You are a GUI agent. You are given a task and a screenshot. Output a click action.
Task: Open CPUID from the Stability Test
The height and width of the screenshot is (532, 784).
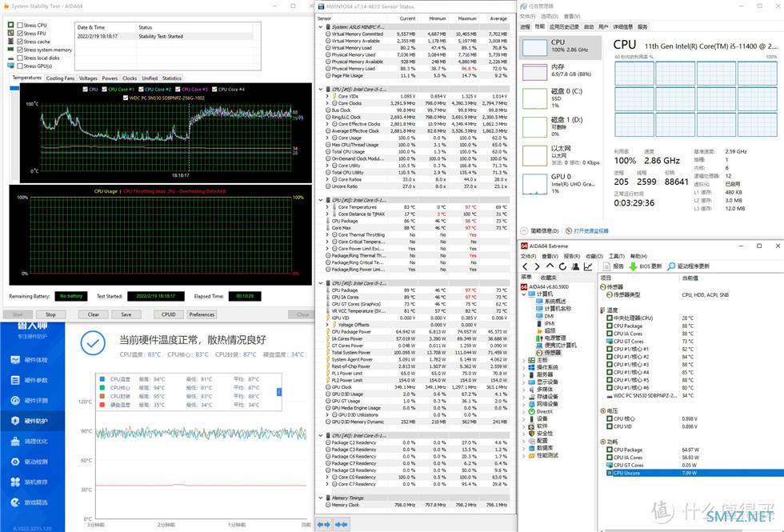coord(169,314)
